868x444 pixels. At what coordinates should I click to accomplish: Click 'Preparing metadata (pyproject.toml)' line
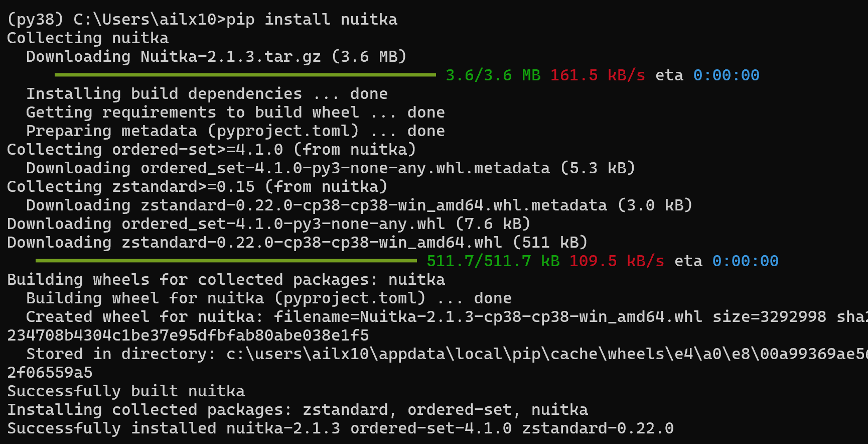click(x=235, y=131)
